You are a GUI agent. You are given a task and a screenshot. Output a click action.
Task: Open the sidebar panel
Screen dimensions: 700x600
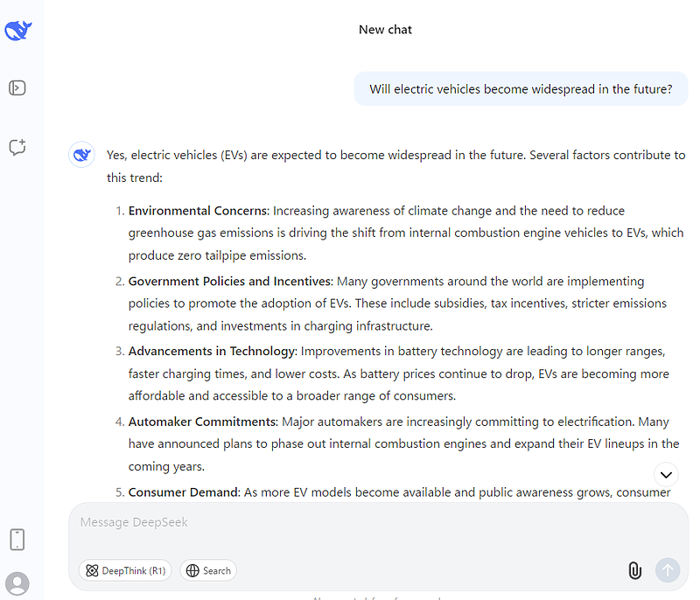point(17,87)
